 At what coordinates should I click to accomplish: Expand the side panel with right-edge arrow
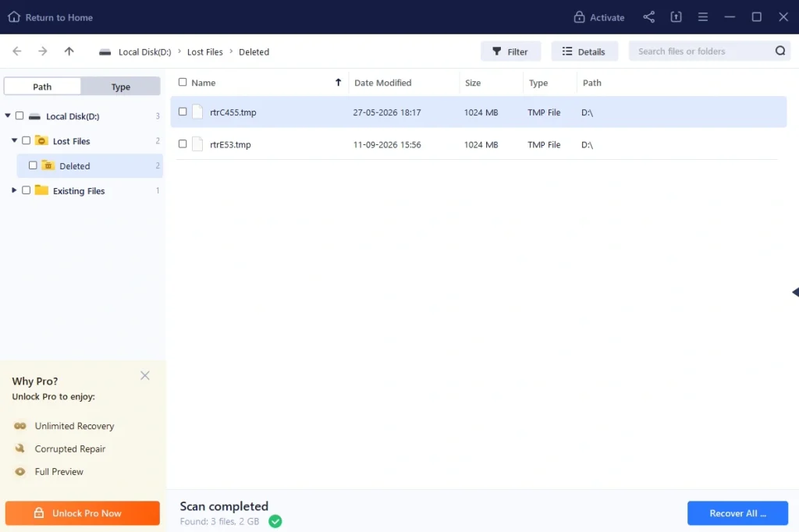click(x=795, y=292)
